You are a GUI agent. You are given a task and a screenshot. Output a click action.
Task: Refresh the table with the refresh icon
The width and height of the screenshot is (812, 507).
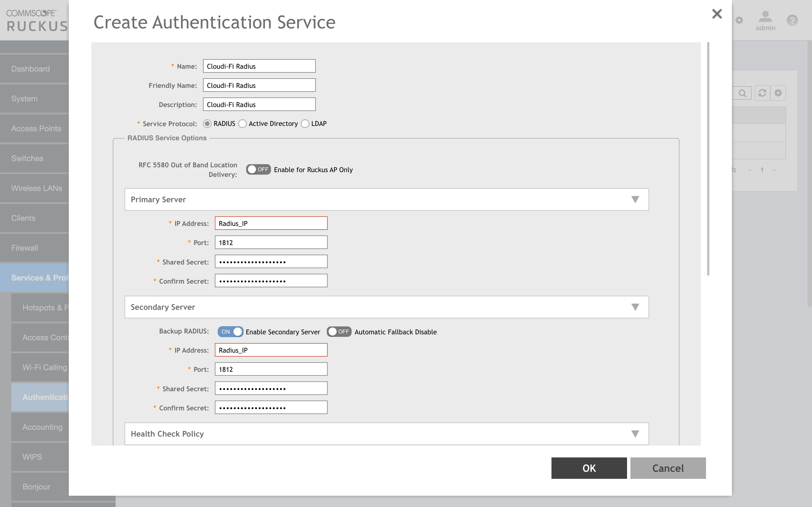pos(762,93)
